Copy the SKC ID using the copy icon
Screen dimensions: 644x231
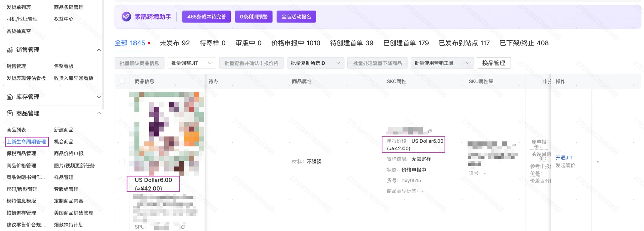tap(430, 131)
